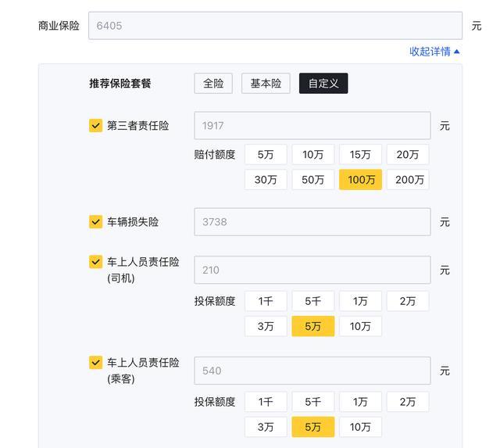This screenshot has height=448, width=500.
Task: Uncheck the 第三者责任险 checkbox
Action: pyautogui.click(x=96, y=125)
